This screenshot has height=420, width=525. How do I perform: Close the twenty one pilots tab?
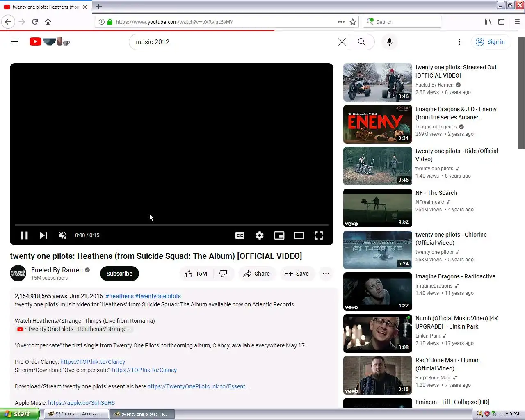(85, 7)
